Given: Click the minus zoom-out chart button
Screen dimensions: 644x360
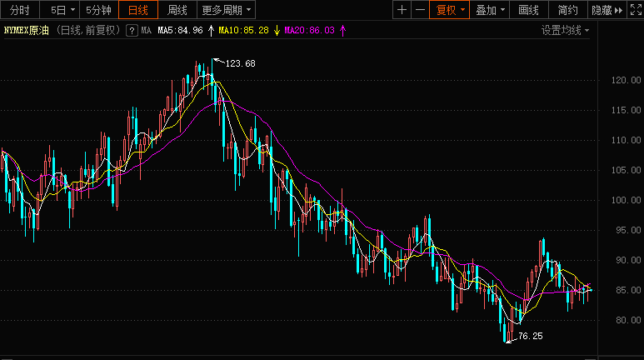Looking at the screenshot, I should tap(420, 10).
